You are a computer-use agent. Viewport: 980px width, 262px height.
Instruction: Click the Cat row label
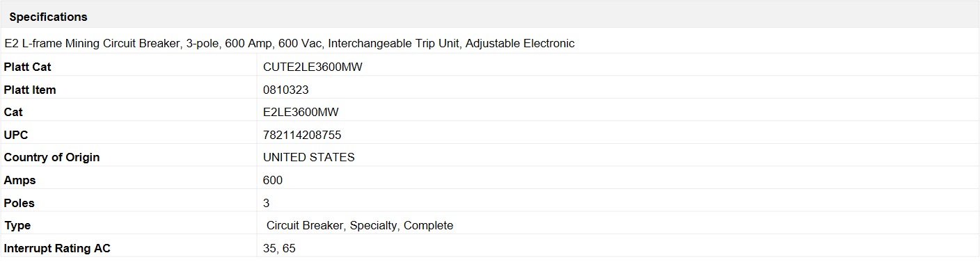click(13, 112)
